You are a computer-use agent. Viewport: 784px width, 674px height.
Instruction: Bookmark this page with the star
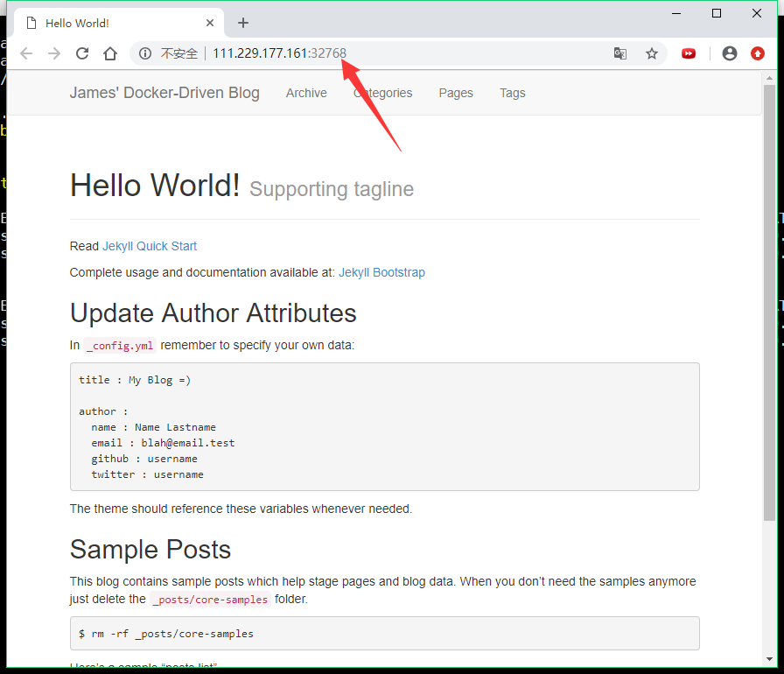pos(652,53)
